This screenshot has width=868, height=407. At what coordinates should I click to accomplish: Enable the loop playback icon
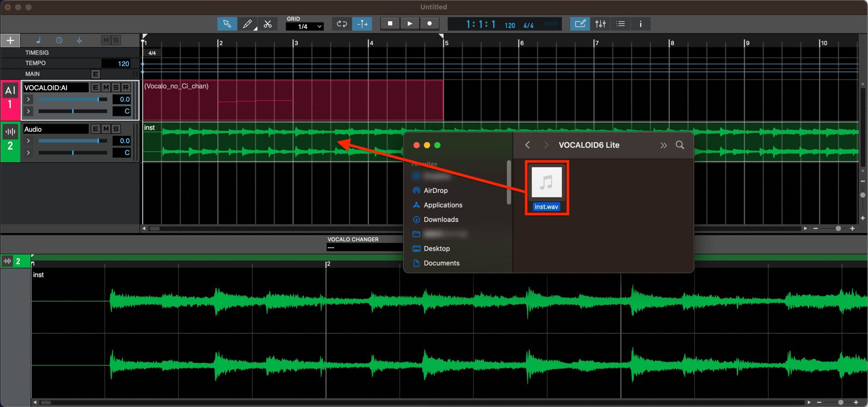click(341, 24)
